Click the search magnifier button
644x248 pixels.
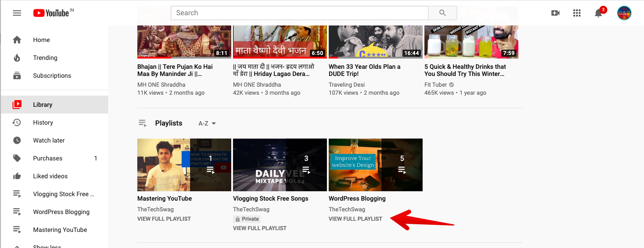tap(442, 13)
